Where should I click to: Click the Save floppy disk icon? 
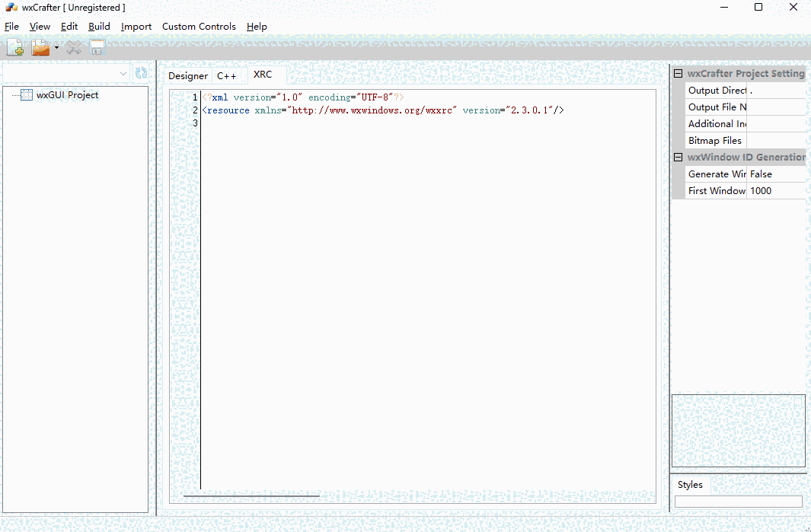[97, 49]
